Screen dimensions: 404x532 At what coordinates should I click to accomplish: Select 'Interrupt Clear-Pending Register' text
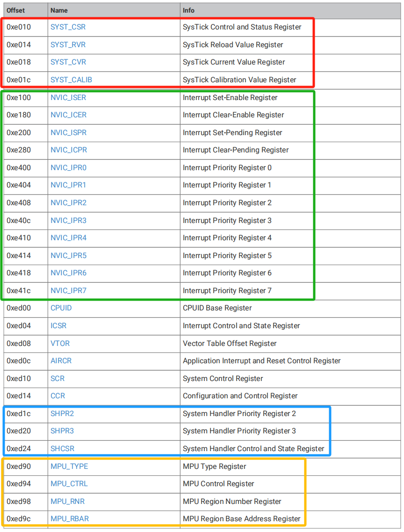click(236, 150)
